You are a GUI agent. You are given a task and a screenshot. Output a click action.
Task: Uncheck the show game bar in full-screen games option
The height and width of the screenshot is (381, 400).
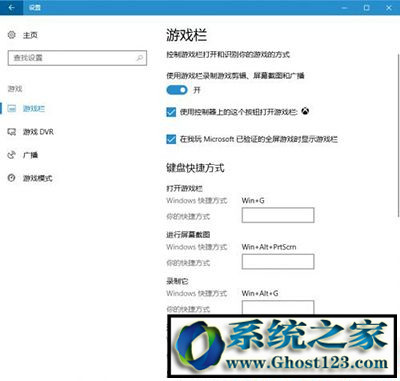tap(171, 139)
